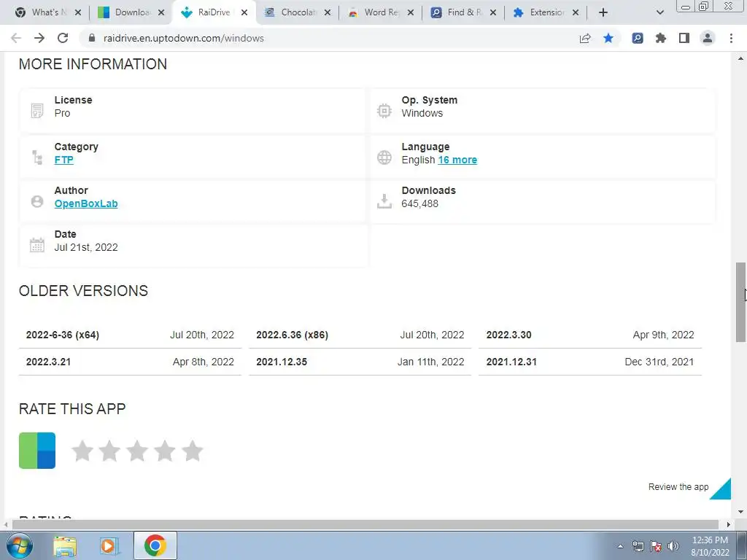This screenshot has width=747, height=560.
Task: Click the blue bookmark star
Action: [608, 38]
